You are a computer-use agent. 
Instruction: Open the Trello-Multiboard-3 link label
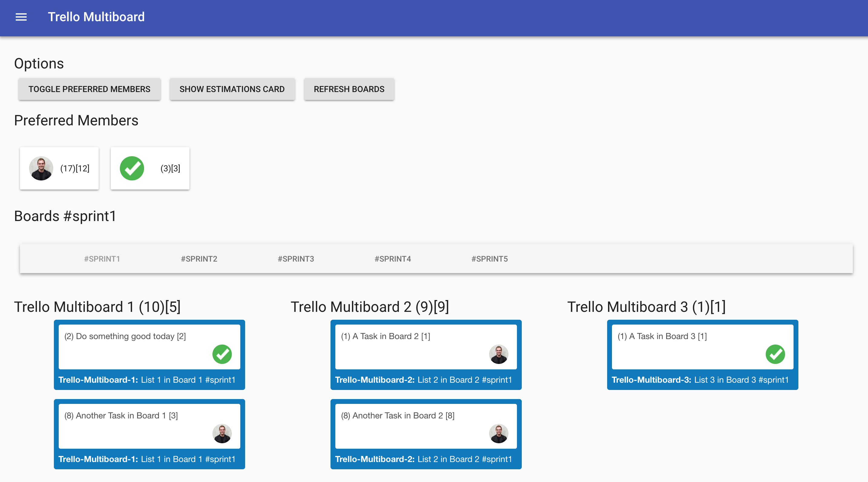651,380
